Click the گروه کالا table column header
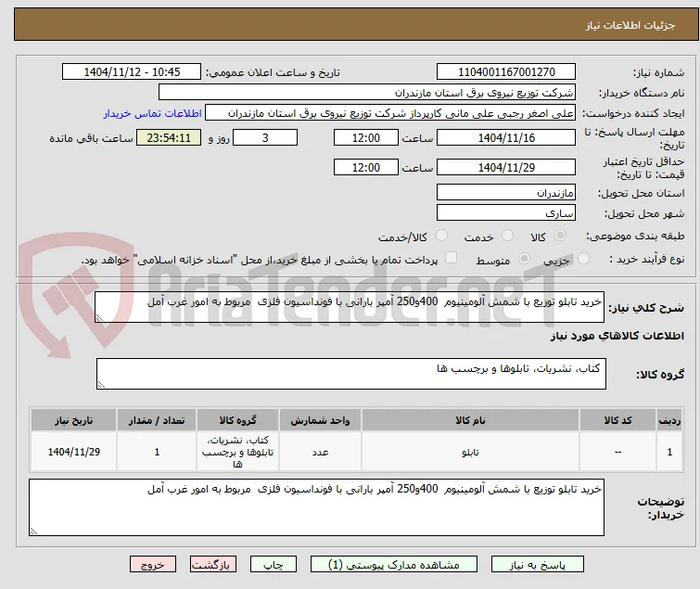 click(x=237, y=420)
